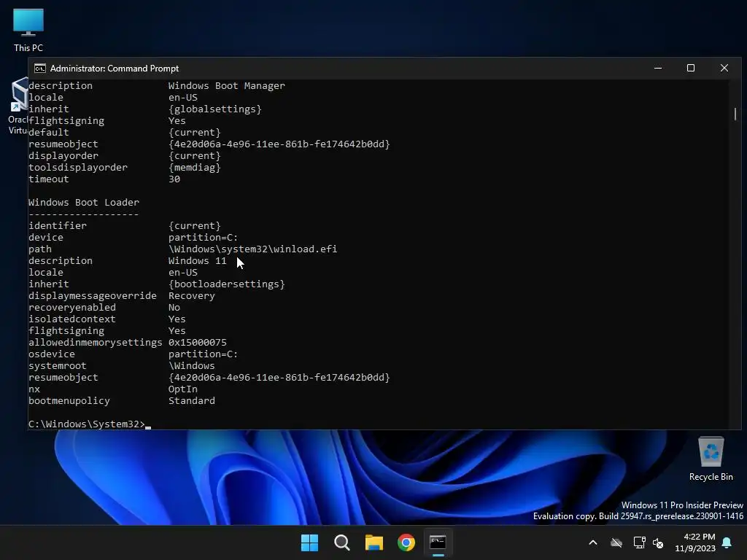747x560 pixels.
Task: Click the '{memdiag}' toolsdisplayorder value
Action: pyautogui.click(x=194, y=167)
